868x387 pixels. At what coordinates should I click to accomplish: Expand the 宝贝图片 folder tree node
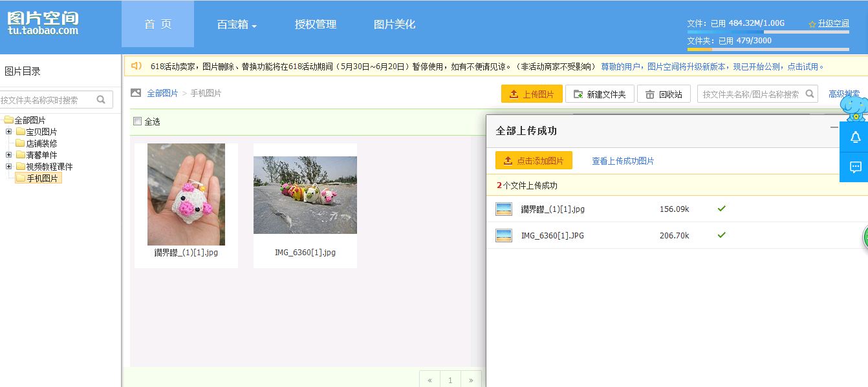coord(9,132)
